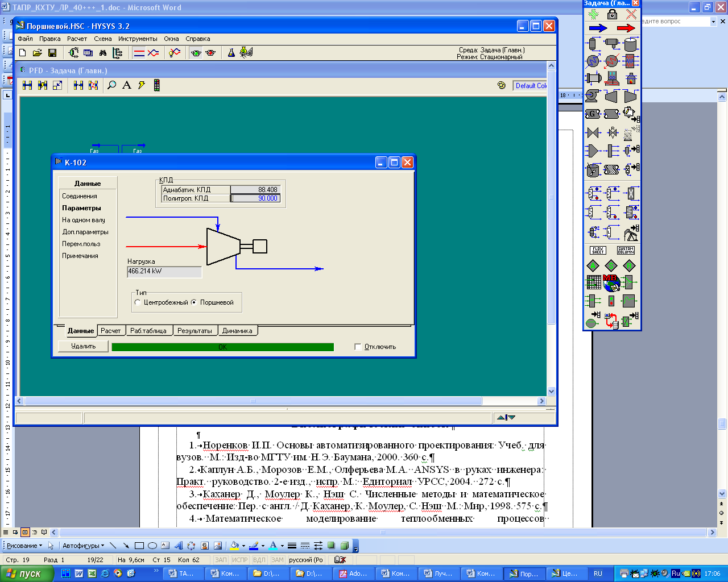Select the blue material stream arrow in palette
This screenshot has height=582, width=728.
coord(598,28)
